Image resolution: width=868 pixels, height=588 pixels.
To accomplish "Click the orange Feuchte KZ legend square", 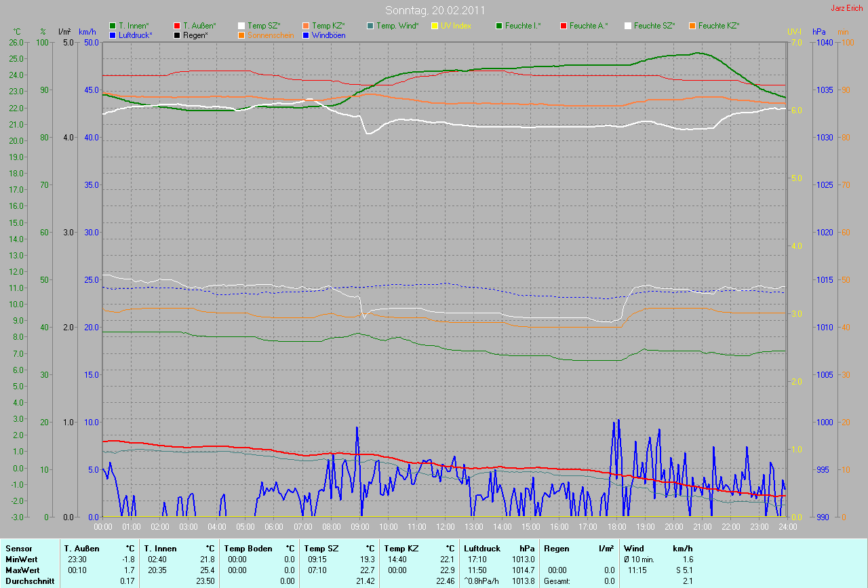I will point(692,26).
